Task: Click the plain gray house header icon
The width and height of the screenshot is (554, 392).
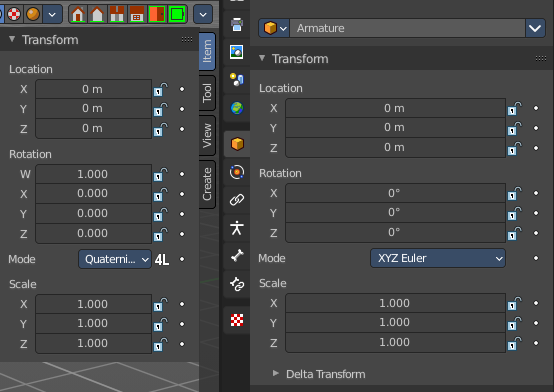Action: click(97, 14)
